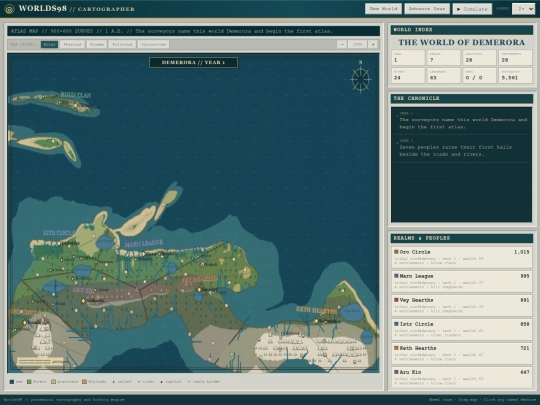
Task: Click the ARU KIN label on map
Action: click(x=83, y=290)
